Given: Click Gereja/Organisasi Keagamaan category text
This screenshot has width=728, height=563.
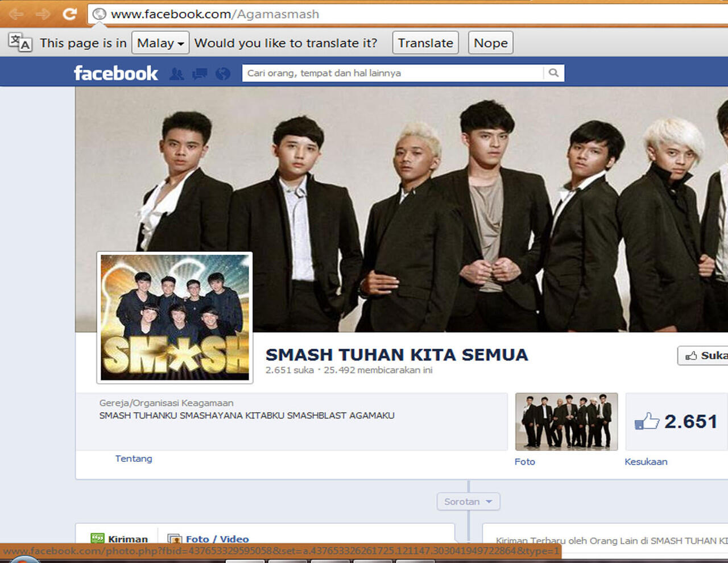Looking at the screenshot, I should tap(167, 403).
